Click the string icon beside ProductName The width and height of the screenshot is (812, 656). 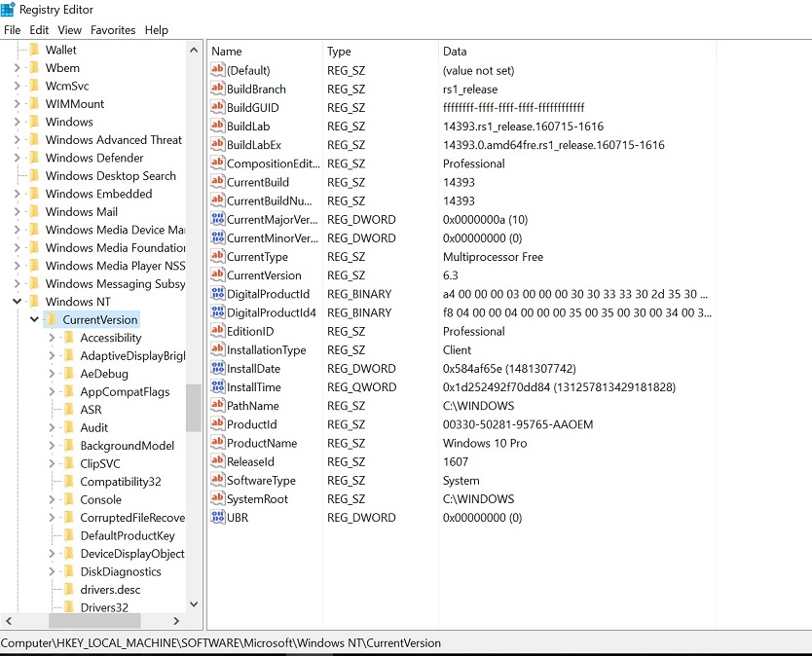click(217, 443)
